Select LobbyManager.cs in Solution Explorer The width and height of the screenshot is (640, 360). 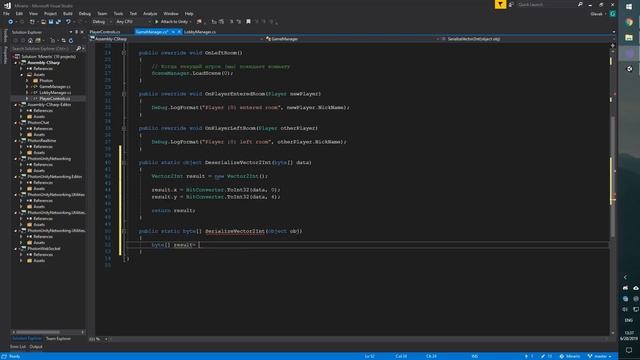coord(55,93)
